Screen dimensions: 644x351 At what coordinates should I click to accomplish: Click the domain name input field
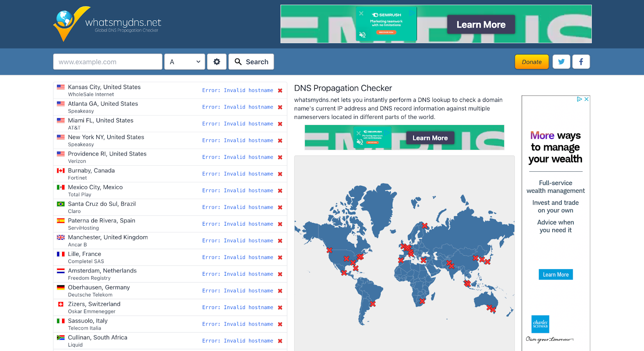pyautogui.click(x=107, y=62)
